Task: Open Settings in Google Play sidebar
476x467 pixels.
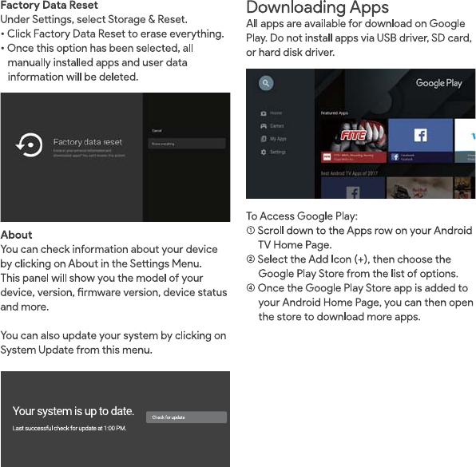Action: point(273,152)
